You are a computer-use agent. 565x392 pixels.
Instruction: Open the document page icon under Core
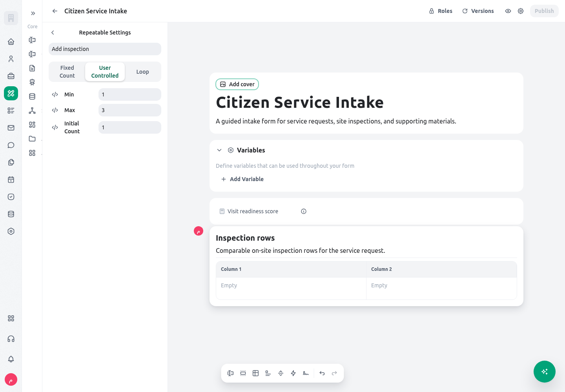tap(32, 68)
